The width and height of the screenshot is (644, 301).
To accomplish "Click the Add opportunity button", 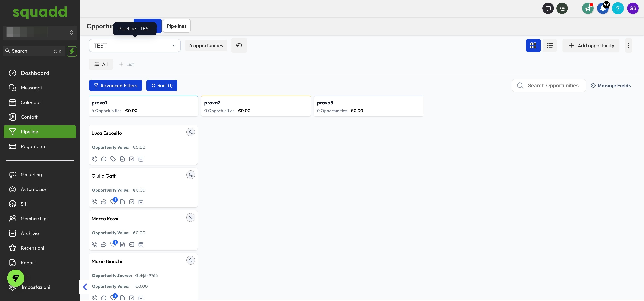I will (591, 45).
